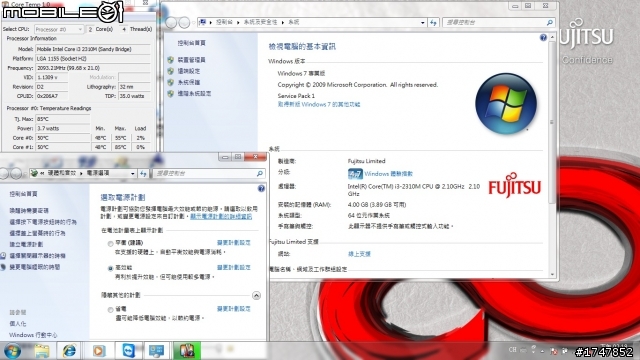Go forward in Power Options window
Viewport: 640px width, 360px height.
point(16,173)
